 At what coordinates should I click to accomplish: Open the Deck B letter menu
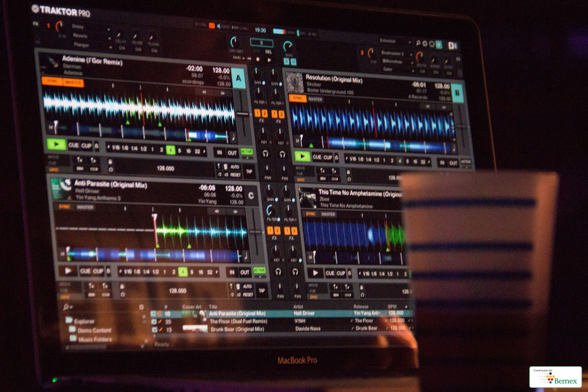click(x=457, y=93)
